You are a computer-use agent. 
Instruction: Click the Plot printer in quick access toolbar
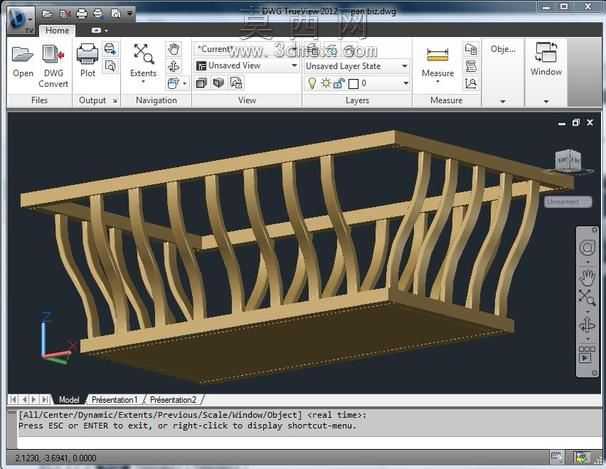[x=82, y=14]
